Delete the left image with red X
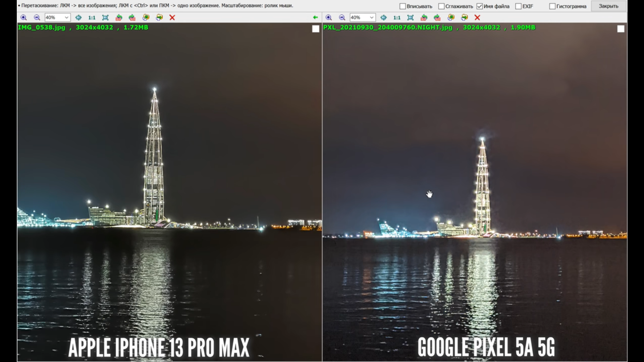This screenshot has width=644, height=362. click(172, 17)
